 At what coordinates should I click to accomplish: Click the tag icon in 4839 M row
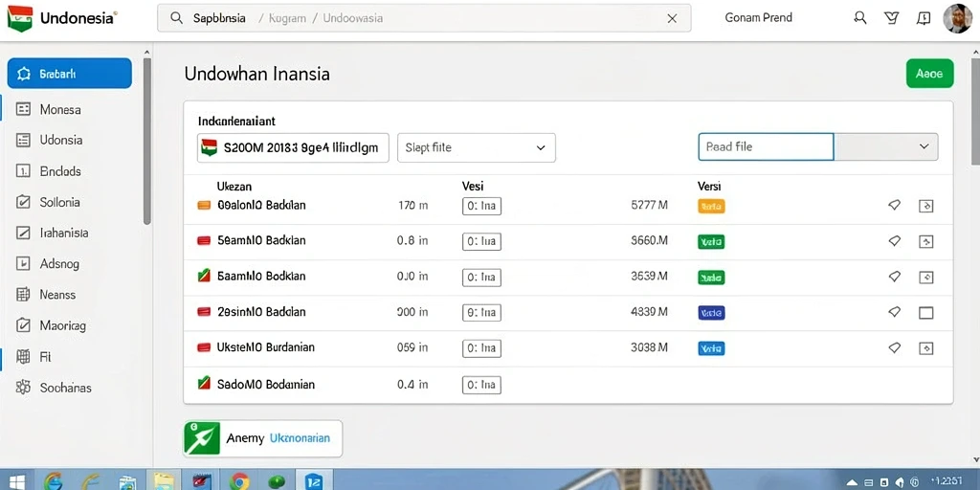coord(895,312)
